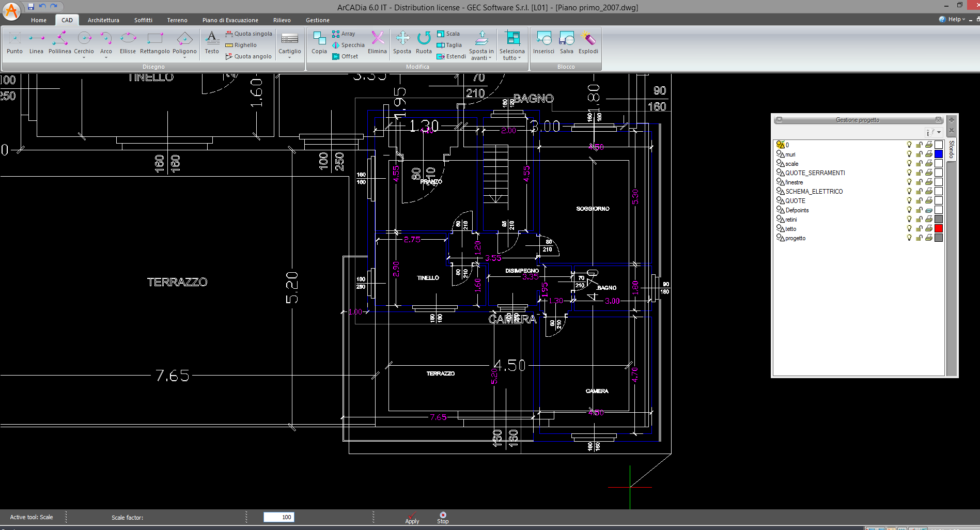The image size is (980, 530).
Task: Trim with the Taglia tool
Action: [449, 45]
